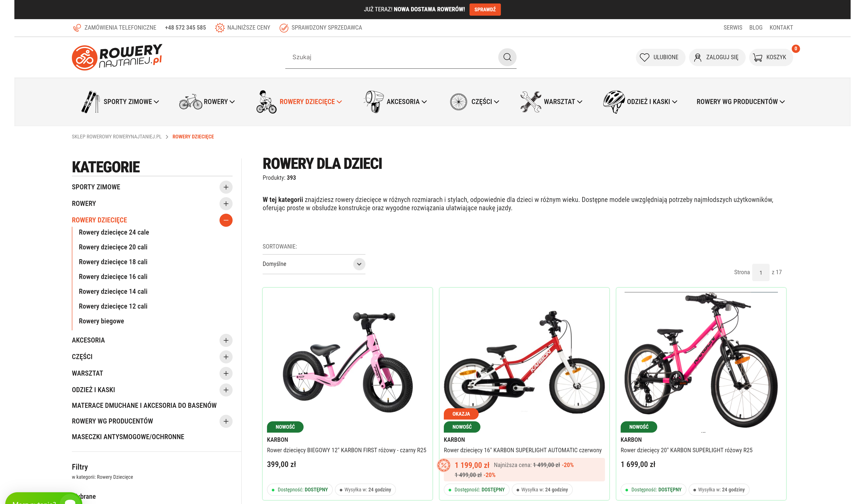
Task: Click the Zaloguj się user icon
Action: 698,57
